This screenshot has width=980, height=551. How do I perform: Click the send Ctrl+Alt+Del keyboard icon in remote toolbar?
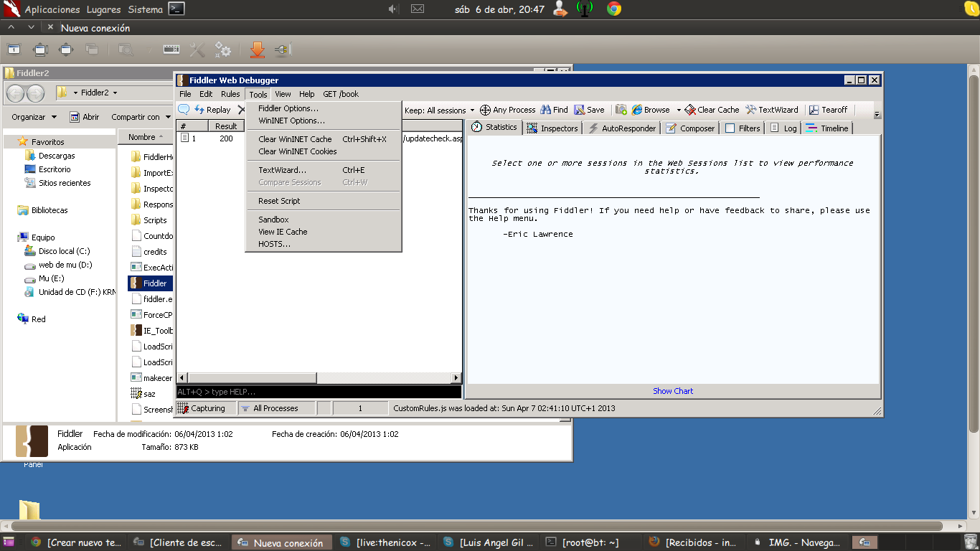tap(171, 50)
